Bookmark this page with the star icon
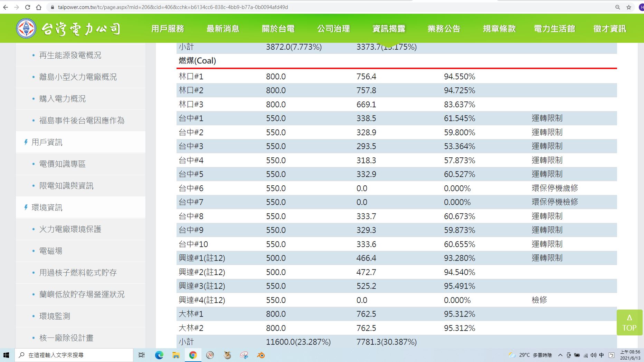This screenshot has height=362, width=644. pos(629,7)
